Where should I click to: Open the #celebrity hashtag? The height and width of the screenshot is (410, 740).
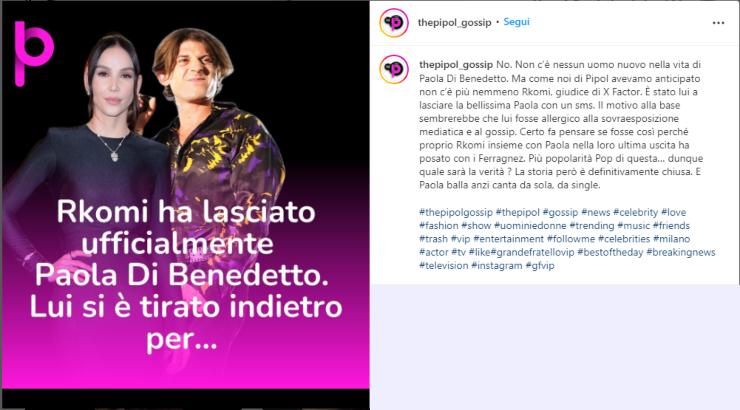pyautogui.click(x=636, y=212)
